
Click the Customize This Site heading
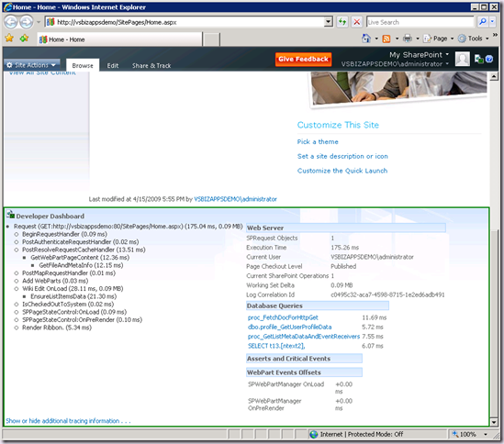[x=338, y=125]
